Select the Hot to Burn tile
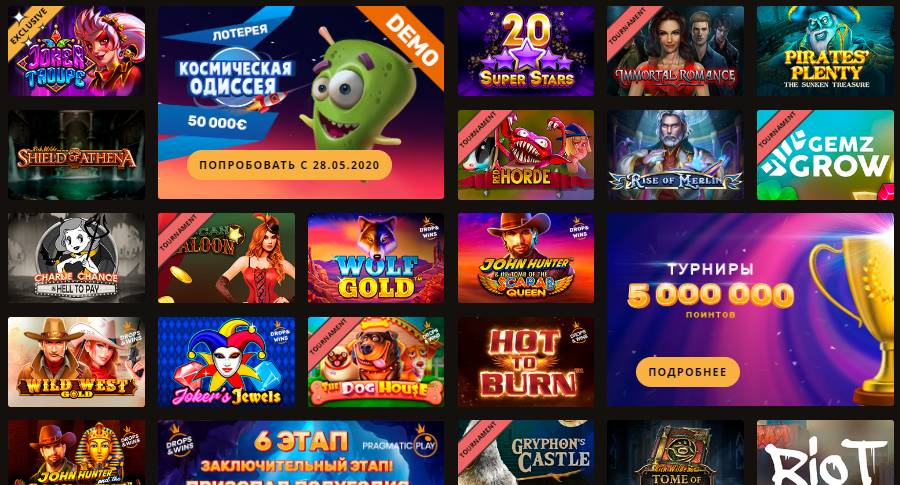This screenshot has width=900, height=485. (x=526, y=362)
